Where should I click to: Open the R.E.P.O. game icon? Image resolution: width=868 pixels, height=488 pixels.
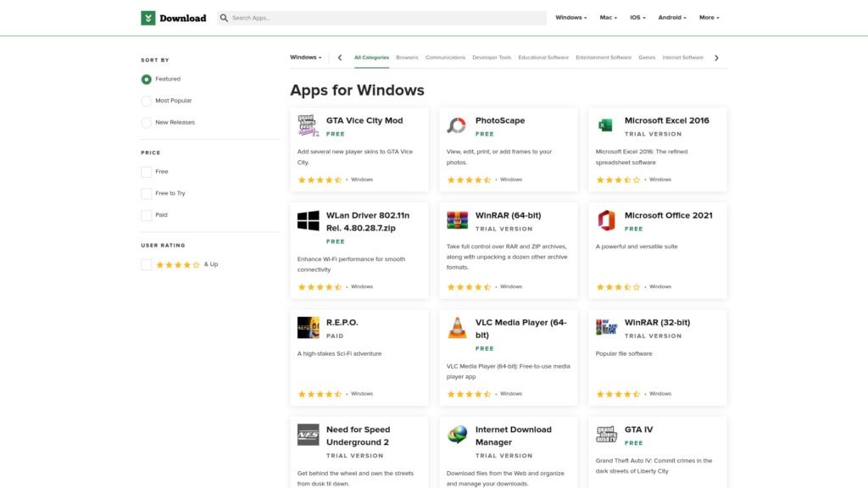tap(308, 328)
